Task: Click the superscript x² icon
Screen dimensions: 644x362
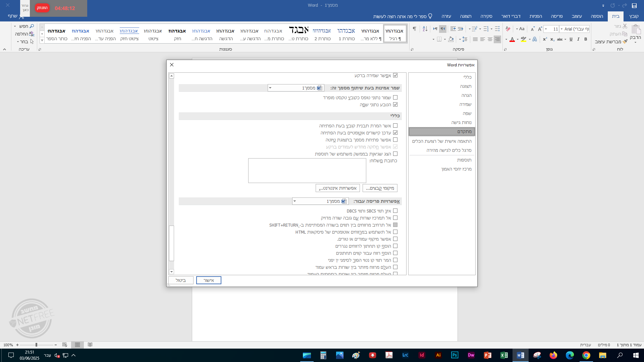Action: point(545,39)
